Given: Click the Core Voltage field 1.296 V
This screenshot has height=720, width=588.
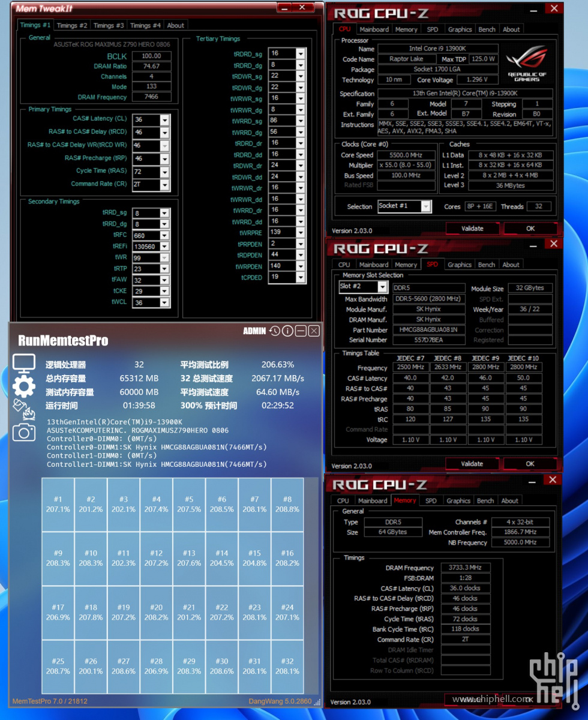Looking at the screenshot, I should [478, 79].
